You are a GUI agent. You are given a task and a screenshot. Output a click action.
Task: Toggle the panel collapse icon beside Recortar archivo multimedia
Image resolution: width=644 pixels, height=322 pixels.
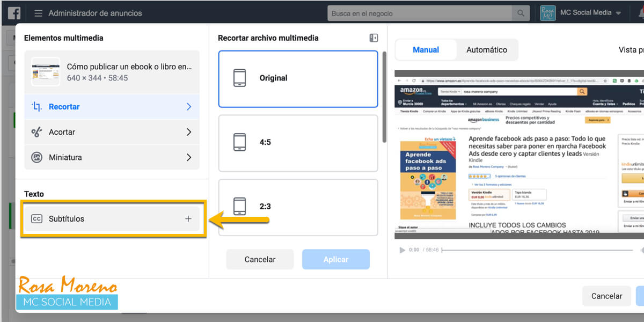(x=374, y=38)
